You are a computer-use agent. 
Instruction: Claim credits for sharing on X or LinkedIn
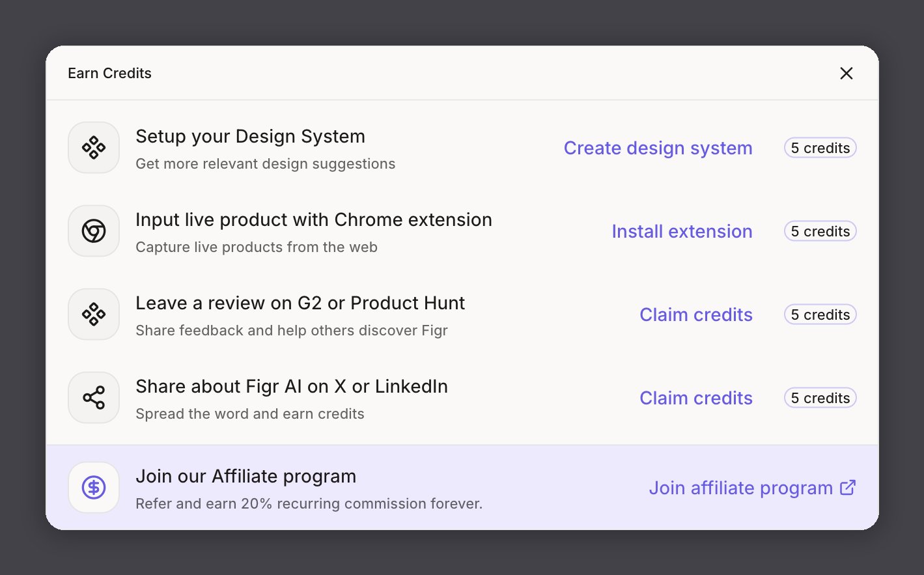696,398
